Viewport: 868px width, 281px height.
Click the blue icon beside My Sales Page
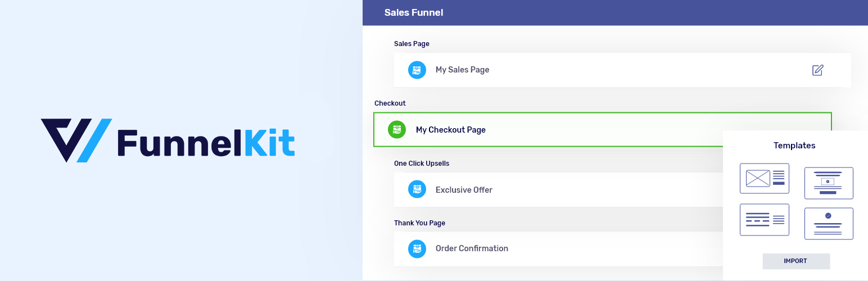point(417,70)
